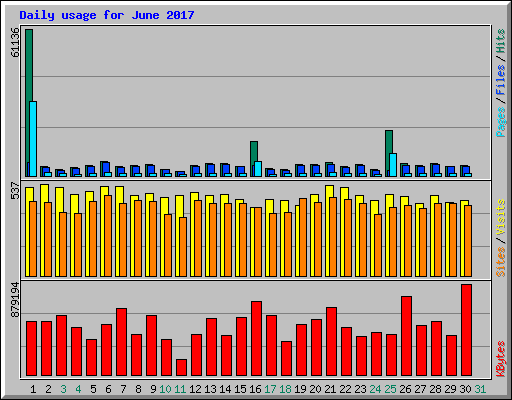Click day label 14 on the x-axis

pyautogui.click(x=225, y=389)
